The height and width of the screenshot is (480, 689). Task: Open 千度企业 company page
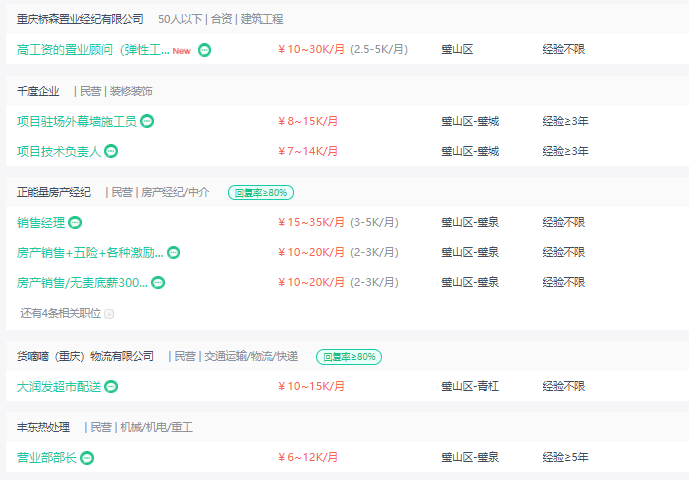tap(38, 91)
